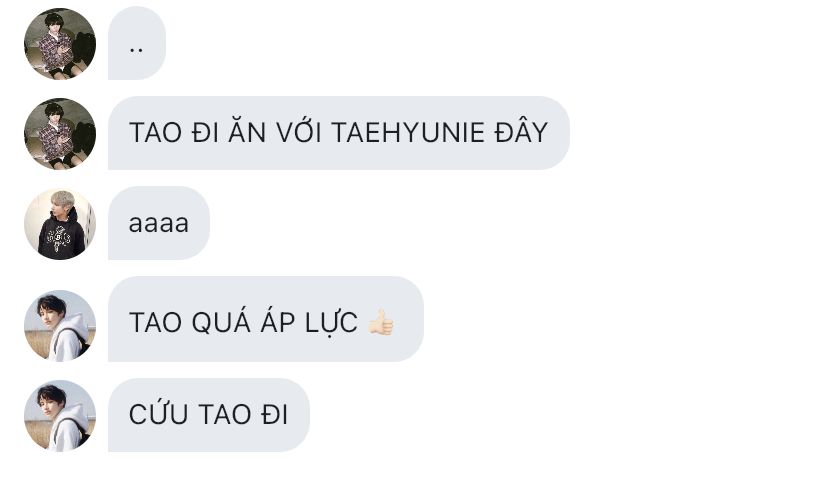Click the word "ĐÂY" ending the long message
The width and height of the screenshot is (828, 481).
[x=521, y=131]
